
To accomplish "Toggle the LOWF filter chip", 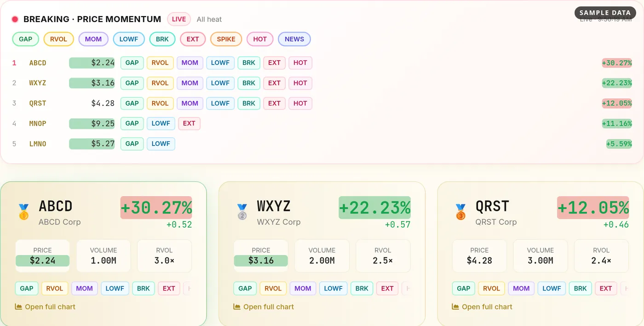I will coord(129,39).
